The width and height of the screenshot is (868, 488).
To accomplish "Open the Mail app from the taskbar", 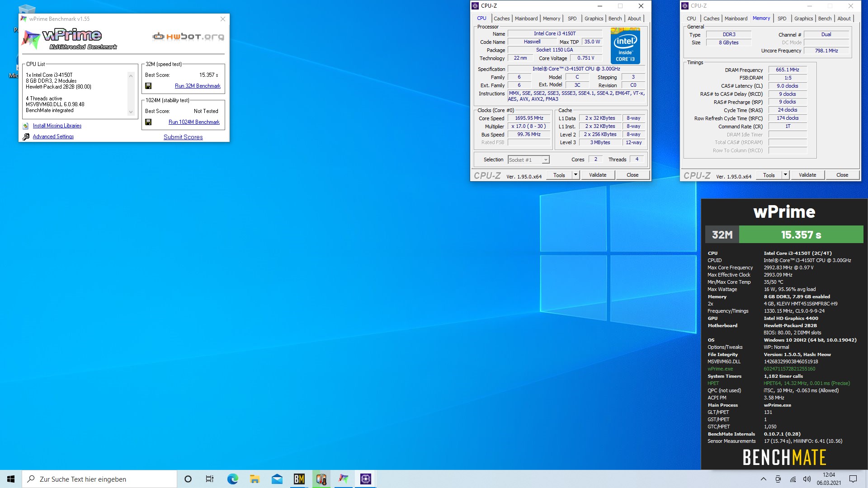I will [x=277, y=479].
